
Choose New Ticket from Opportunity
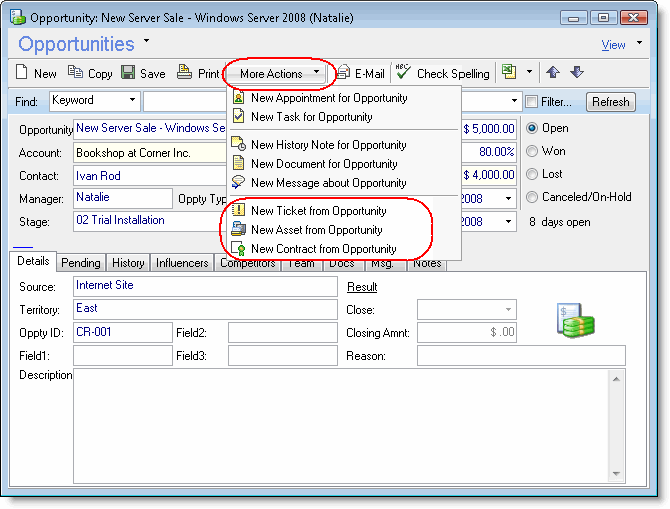click(318, 211)
